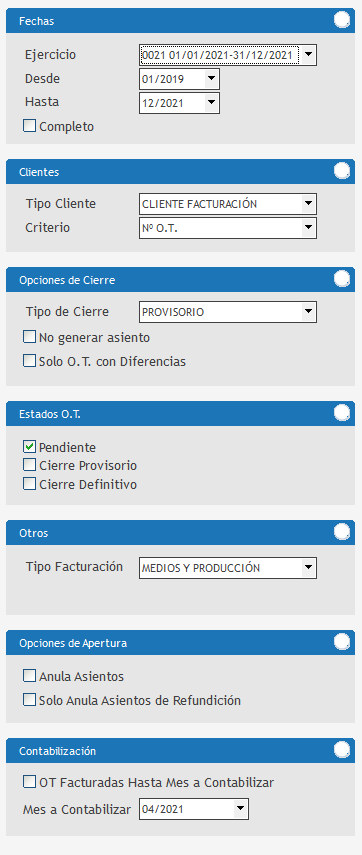Click the round icon in the Opciones de Cierre header
This screenshot has width=362, height=855.
(342, 279)
